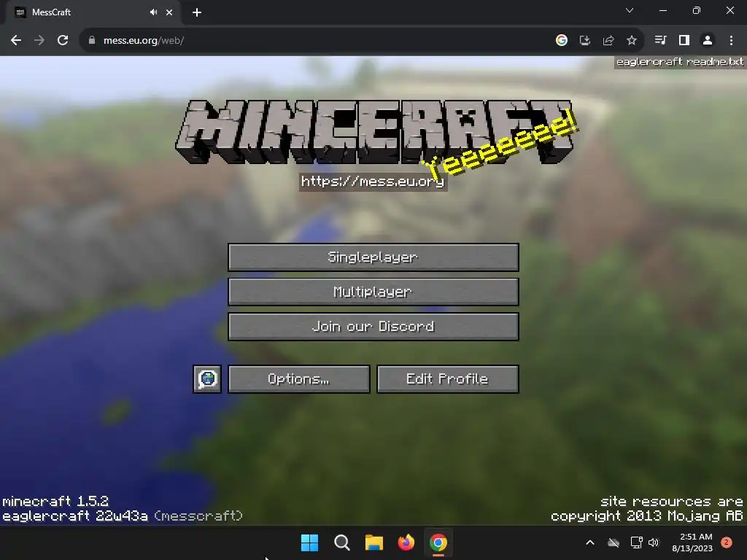Open the Chrome three-dot menu
The image size is (747, 560).
click(x=731, y=41)
